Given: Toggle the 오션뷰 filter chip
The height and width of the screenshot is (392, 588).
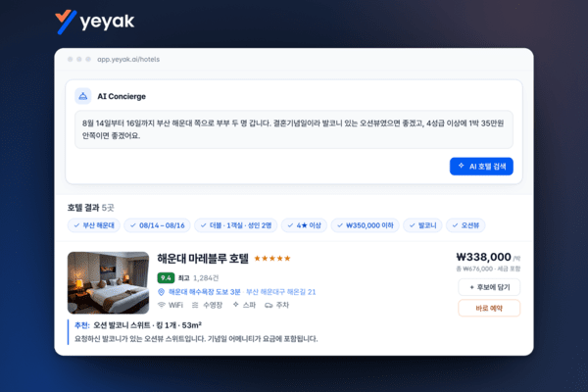Looking at the screenshot, I should pos(465,225).
